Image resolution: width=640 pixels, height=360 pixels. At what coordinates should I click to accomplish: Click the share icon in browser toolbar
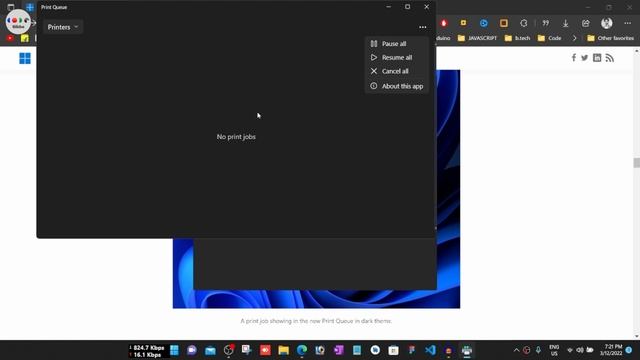(x=586, y=23)
